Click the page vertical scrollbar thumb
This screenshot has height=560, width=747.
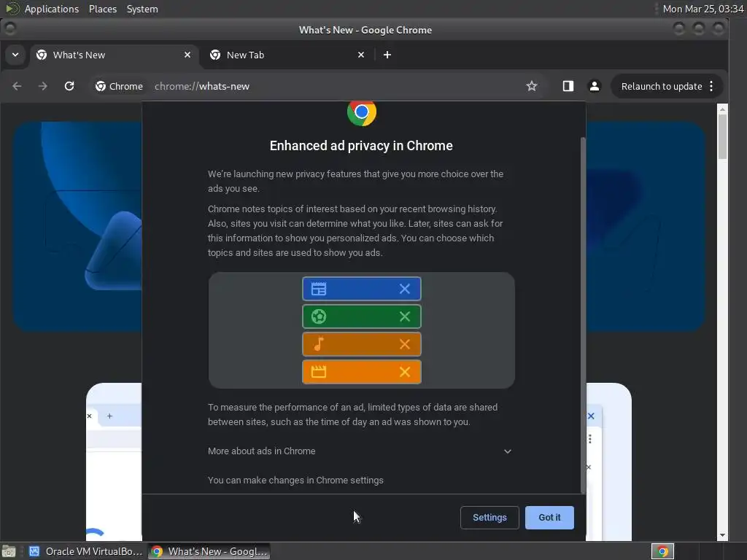tap(722, 136)
